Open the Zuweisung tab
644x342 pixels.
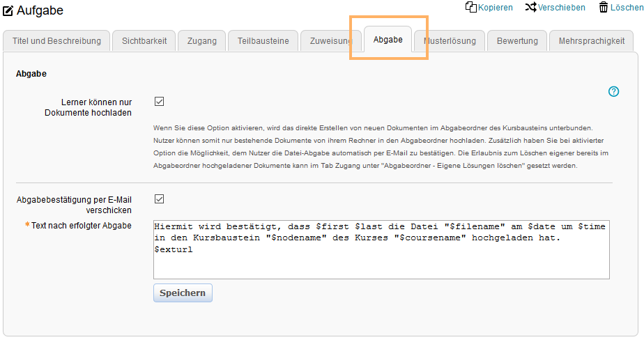326,41
